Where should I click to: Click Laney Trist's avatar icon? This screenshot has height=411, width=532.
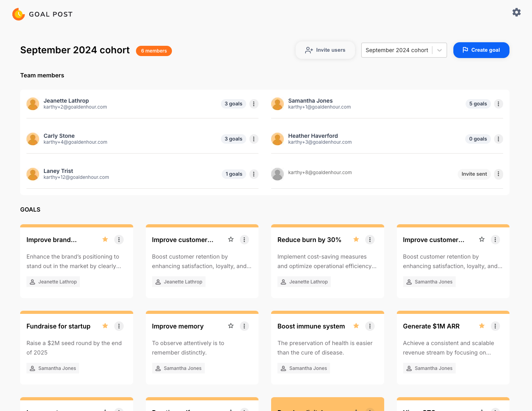33,174
